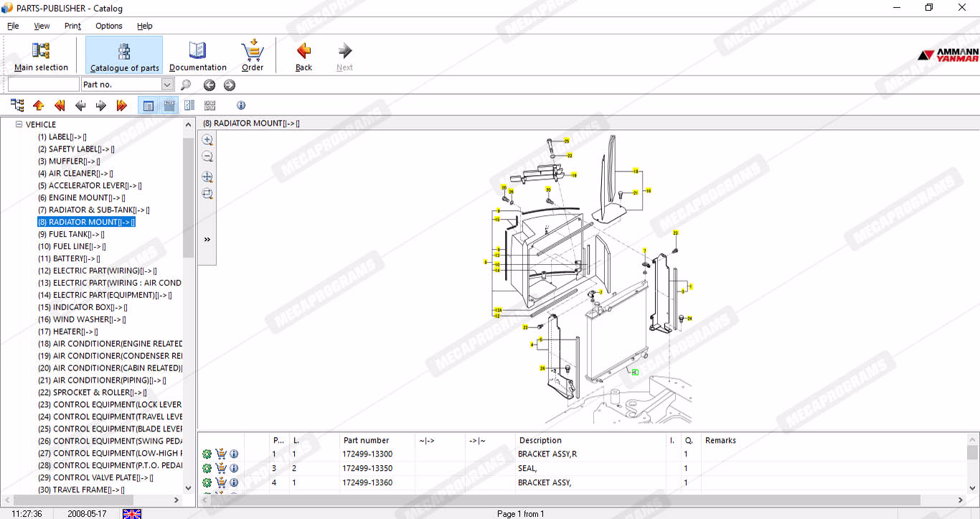Open the Order shopping cart
Image resolution: width=980 pixels, height=519 pixels.
pyautogui.click(x=253, y=56)
